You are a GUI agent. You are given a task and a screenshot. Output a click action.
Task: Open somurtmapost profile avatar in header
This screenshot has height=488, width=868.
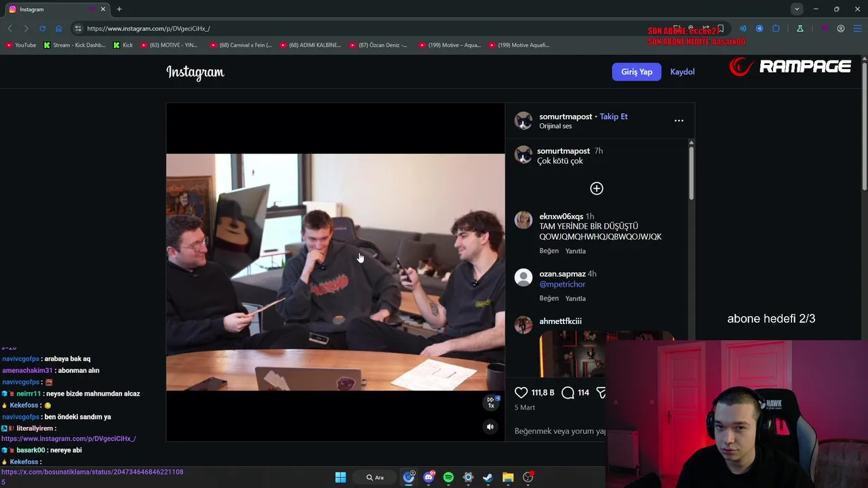[x=524, y=121]
